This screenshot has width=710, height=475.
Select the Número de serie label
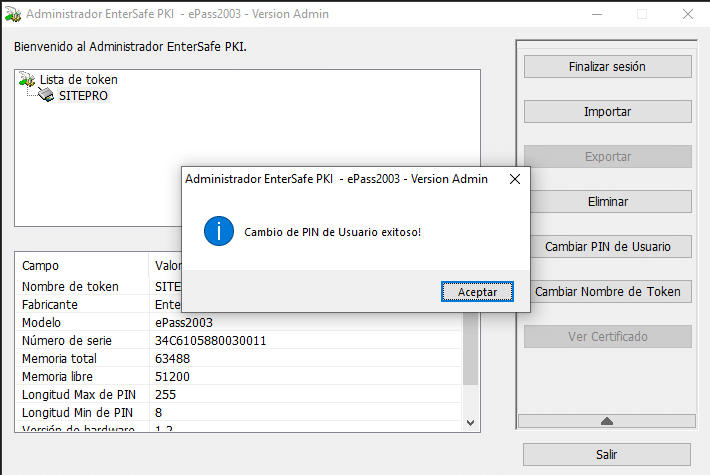pos(67,341)
